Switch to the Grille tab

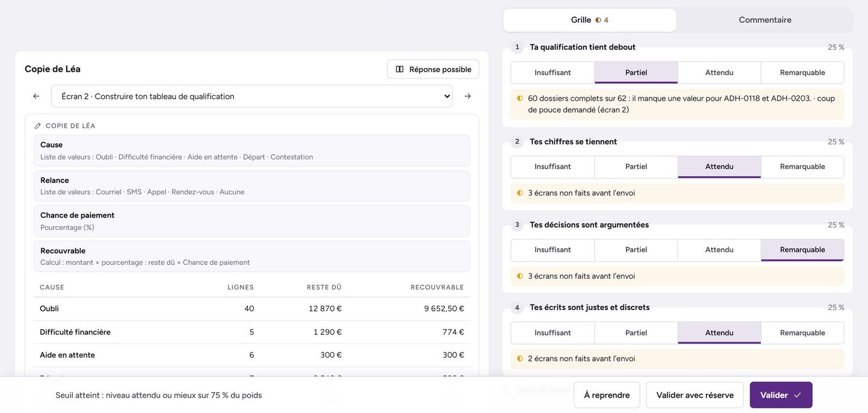590,20
